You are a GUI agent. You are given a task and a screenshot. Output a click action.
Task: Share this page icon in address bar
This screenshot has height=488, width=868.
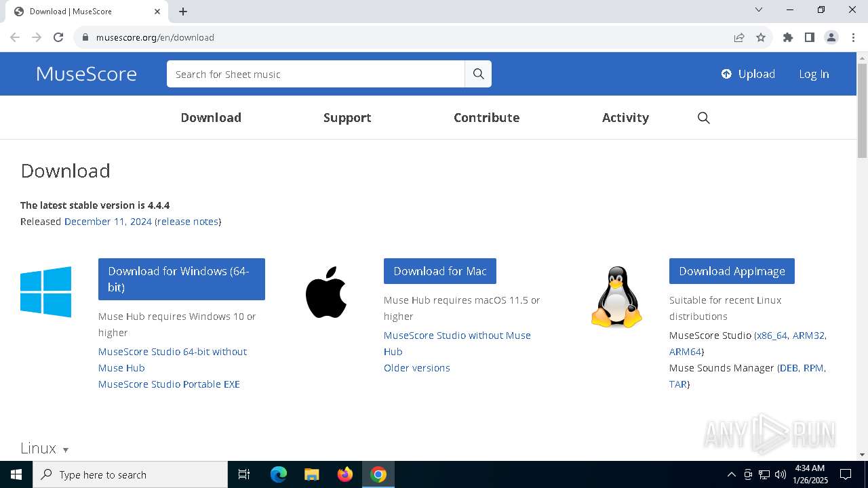[x=739, y=37]
